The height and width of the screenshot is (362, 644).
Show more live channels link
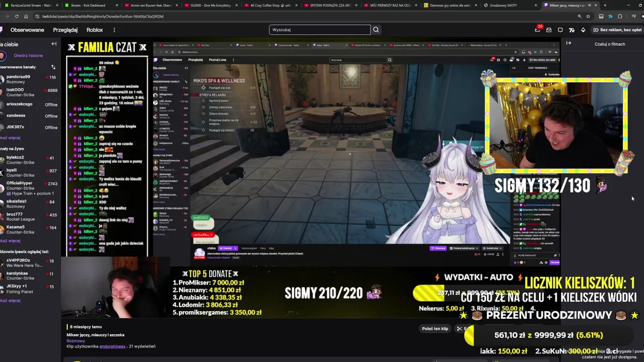click(x=10, y=240)
